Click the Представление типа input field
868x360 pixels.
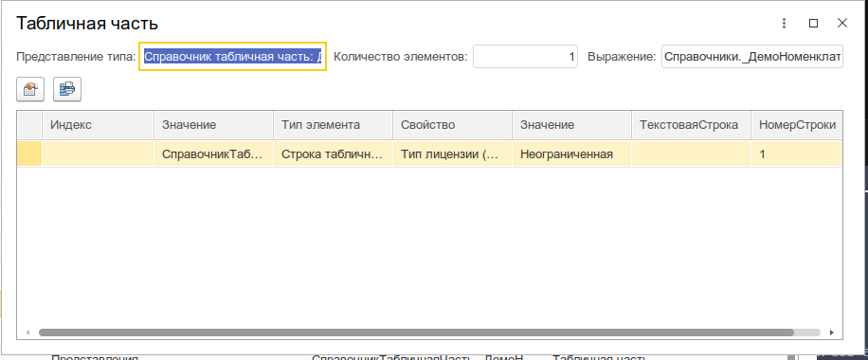[232, 57]
